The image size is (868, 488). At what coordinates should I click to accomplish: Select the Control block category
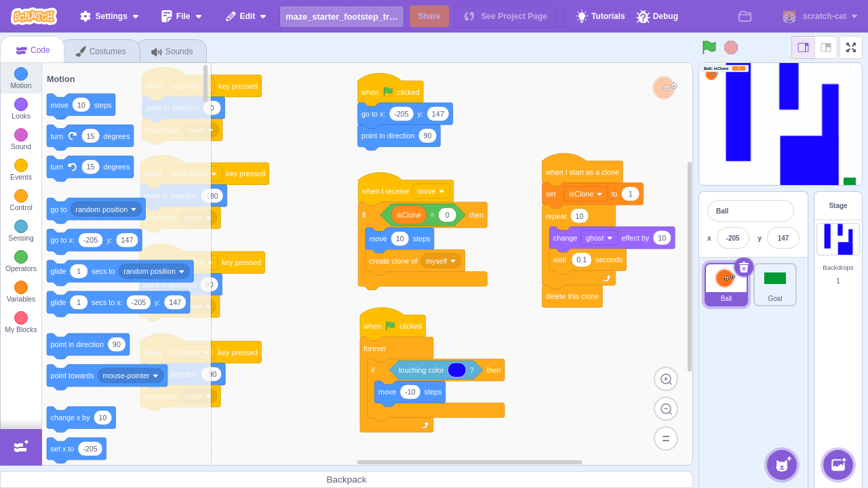(21, 201)
